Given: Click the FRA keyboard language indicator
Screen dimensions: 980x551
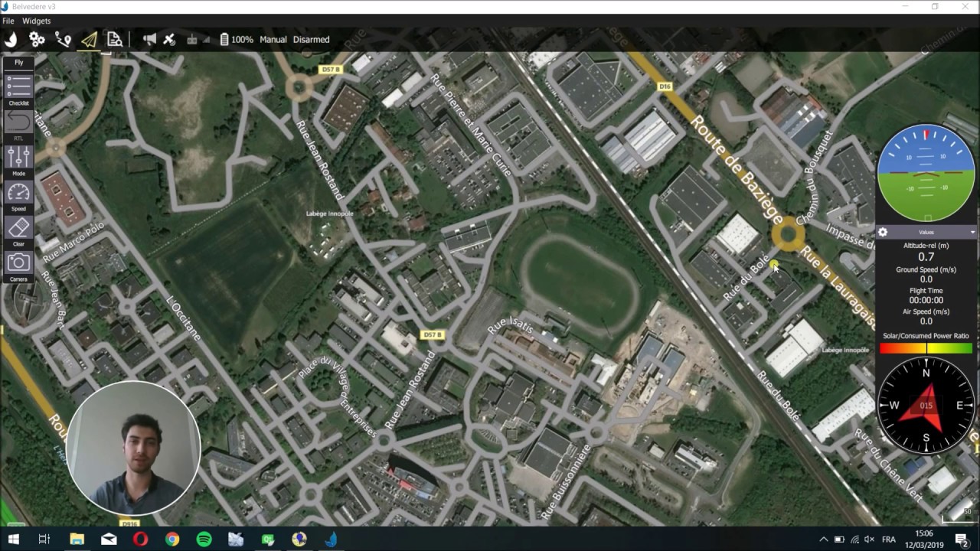Looking at the screenshot, I should point(889,540).
